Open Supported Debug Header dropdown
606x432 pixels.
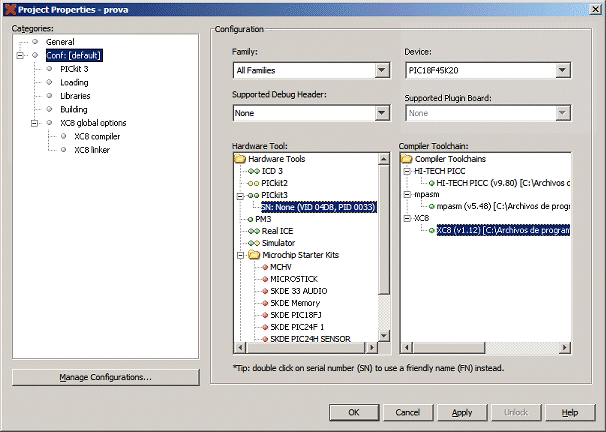click(x=381, y=114)
